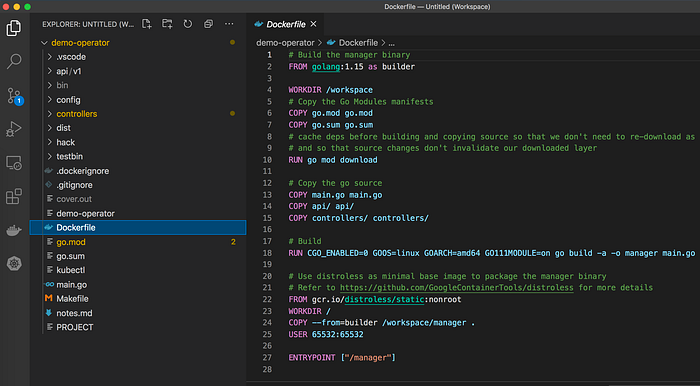
Task: Open the Kubernetes view in activity bar
Action: click(x=14, y=264)
